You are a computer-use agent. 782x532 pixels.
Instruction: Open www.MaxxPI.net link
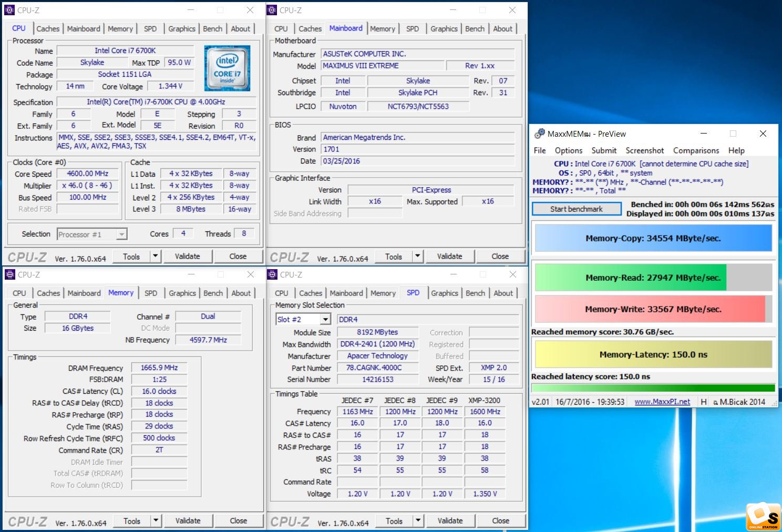click(662, 402)
